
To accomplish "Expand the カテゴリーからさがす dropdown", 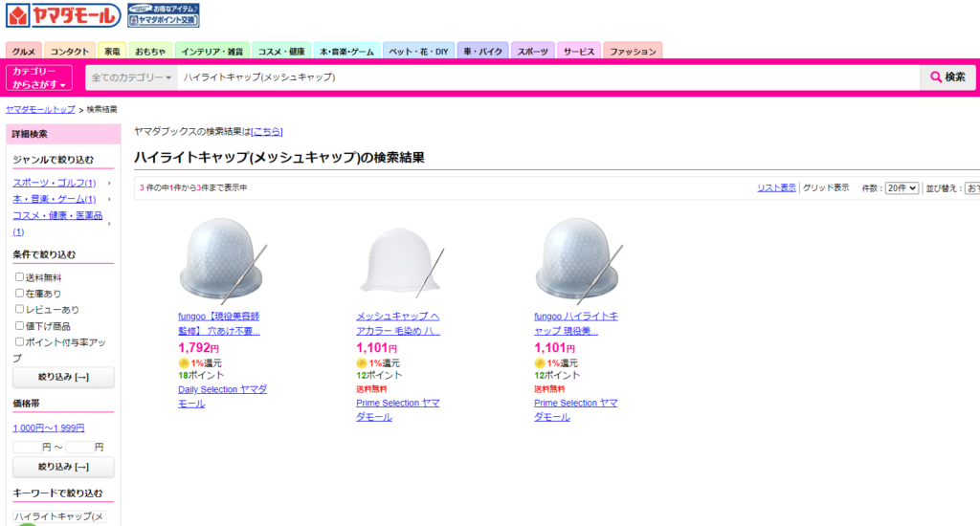I will 39,77.
